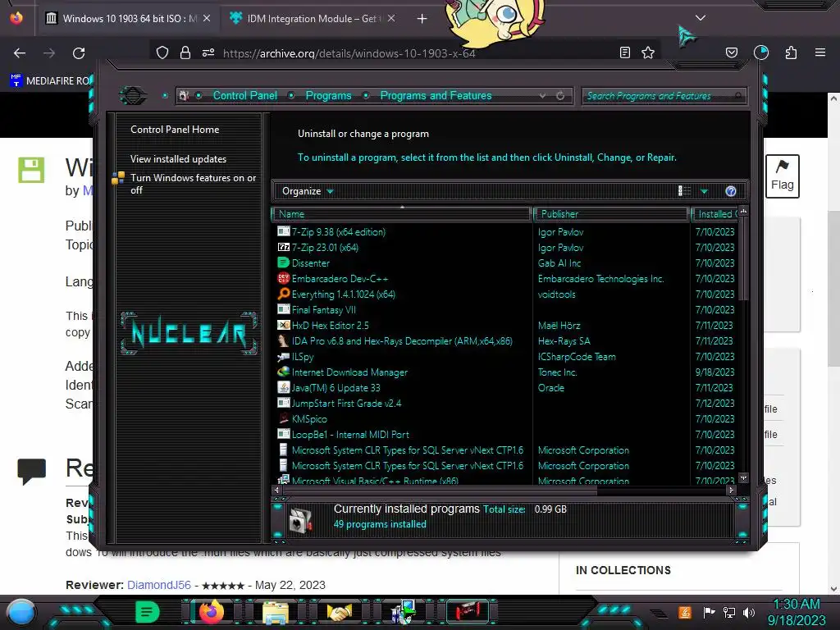Viewport: 840px width, 630px height.
Task: Select Final Fantasy VII entry
Action: 323,309
